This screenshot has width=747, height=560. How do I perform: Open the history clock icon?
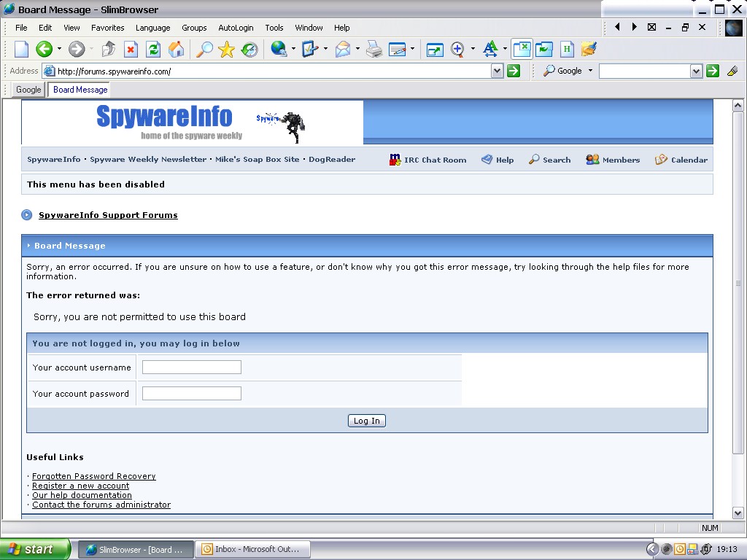pyautogui.click(x=249, y=49)
